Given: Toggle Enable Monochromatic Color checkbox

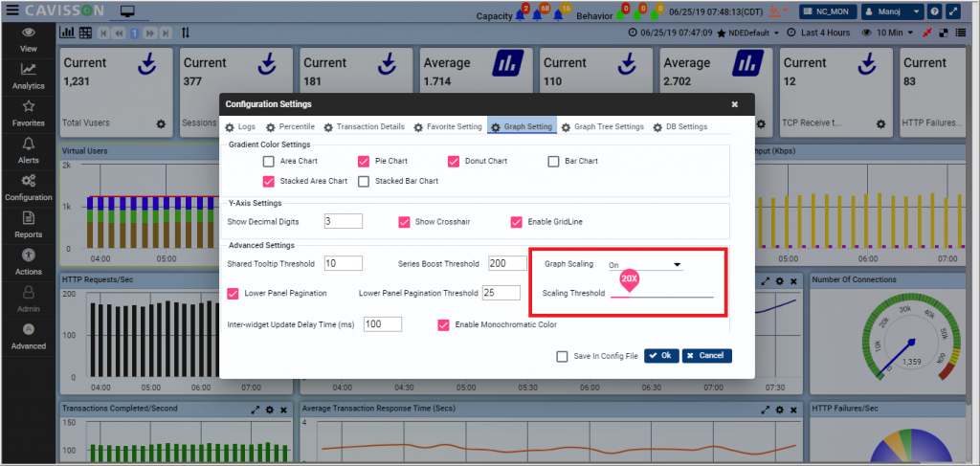Looking at the screenshot, I should [x=444, y=324].
